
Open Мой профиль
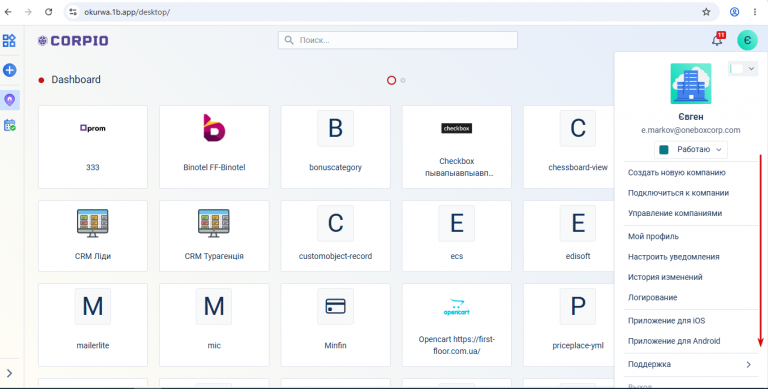point(653,236)
